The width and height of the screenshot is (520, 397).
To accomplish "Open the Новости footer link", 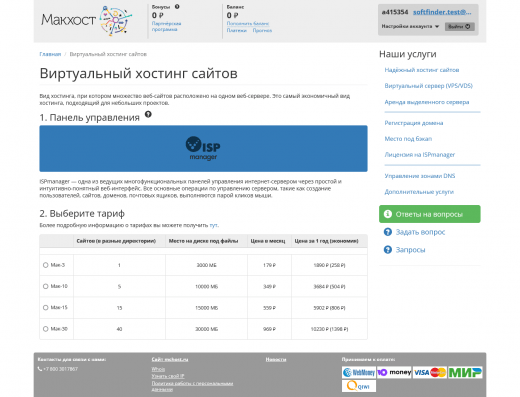I will coord(276,359).
